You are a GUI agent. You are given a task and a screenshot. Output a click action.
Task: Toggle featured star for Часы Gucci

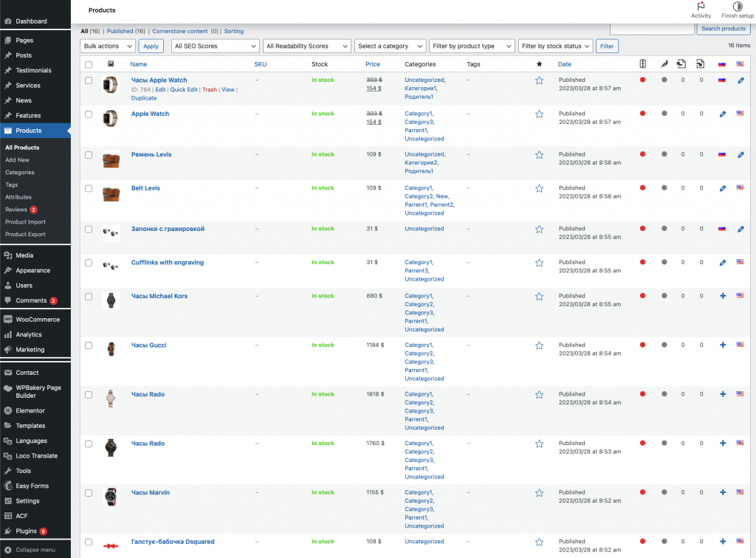tap(539, 345)
